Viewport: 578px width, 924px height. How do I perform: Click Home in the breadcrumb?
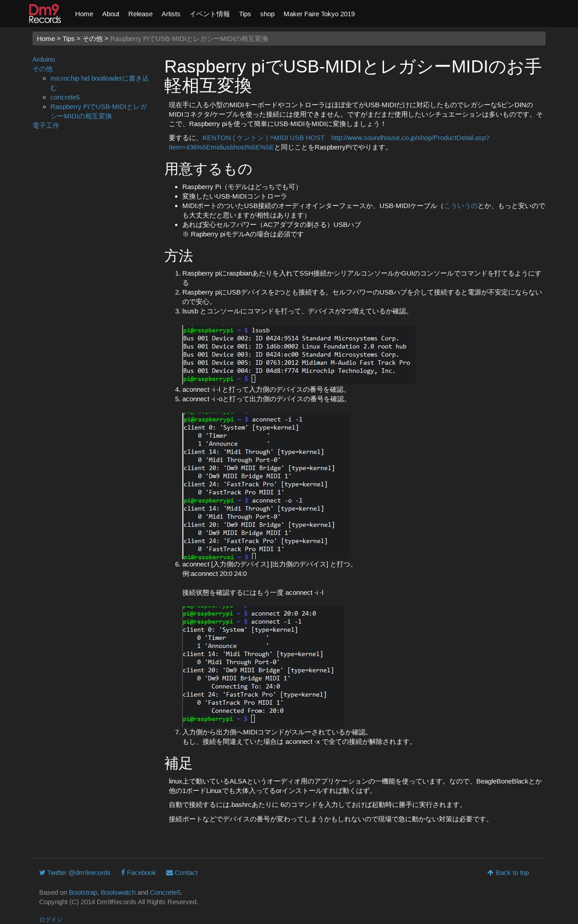(46, 39)
